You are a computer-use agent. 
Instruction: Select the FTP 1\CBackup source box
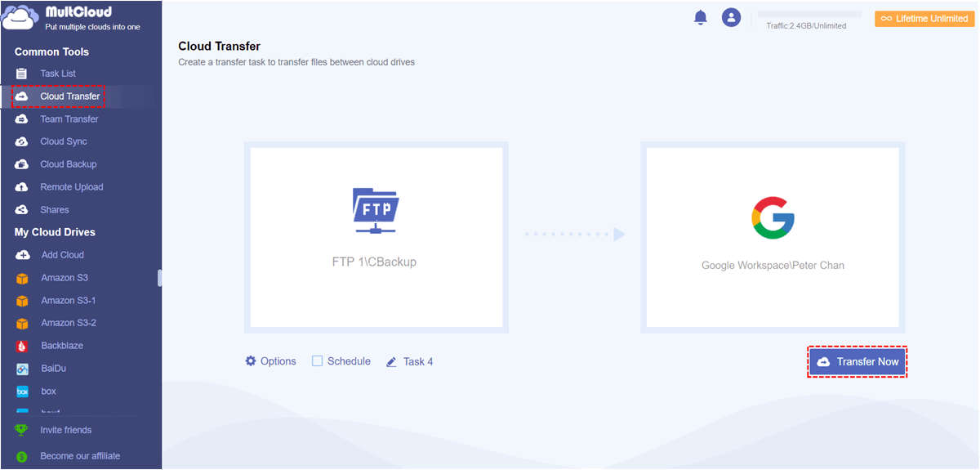[x=376, y=238]
